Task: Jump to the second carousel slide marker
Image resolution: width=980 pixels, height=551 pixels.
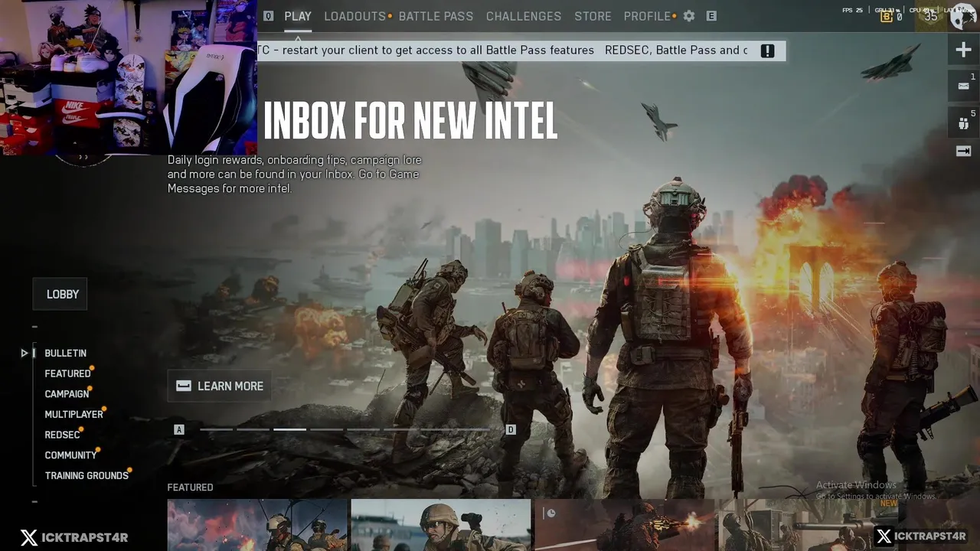Action: [253, 429]
